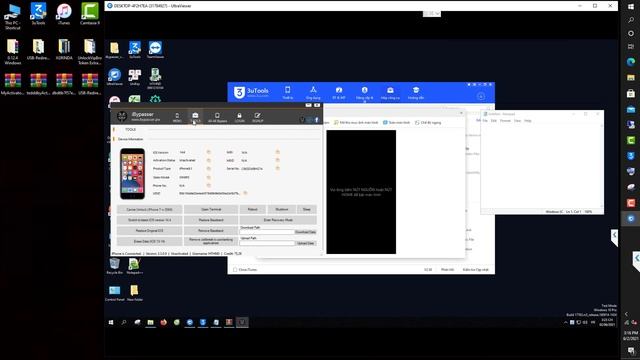Open the UnlockVipBro Token Extra folder
The height and width of the screenshot is (360, 640).
(x=90, y=51)
